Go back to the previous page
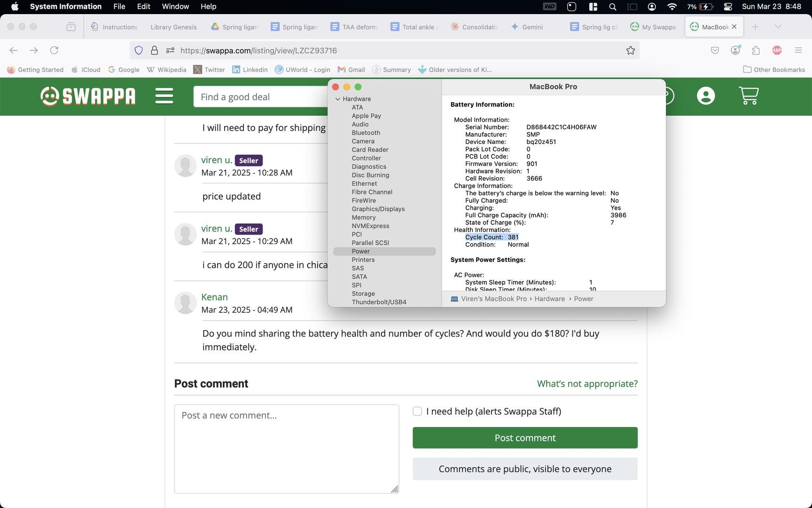The width and height of the screenshot is (812, 508). (x=14, y=50)
